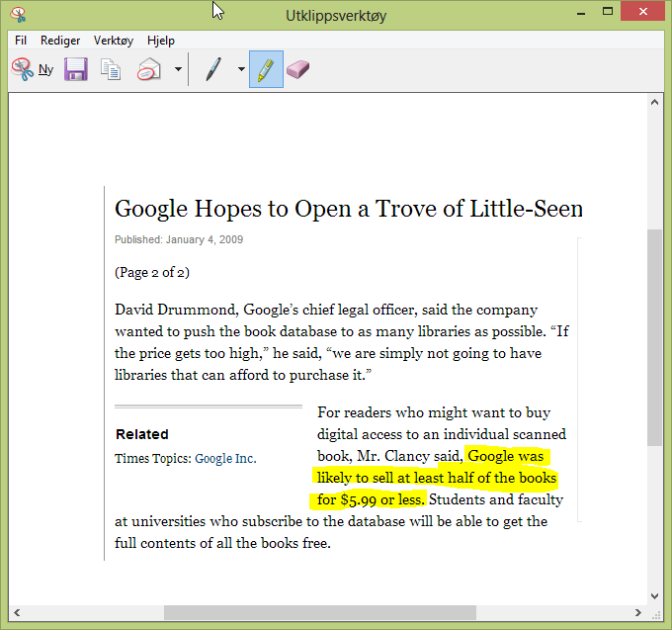The image size is (672, 630).
Task: Click the horizontal scrollbar left arrow
Action: point(17,612)
